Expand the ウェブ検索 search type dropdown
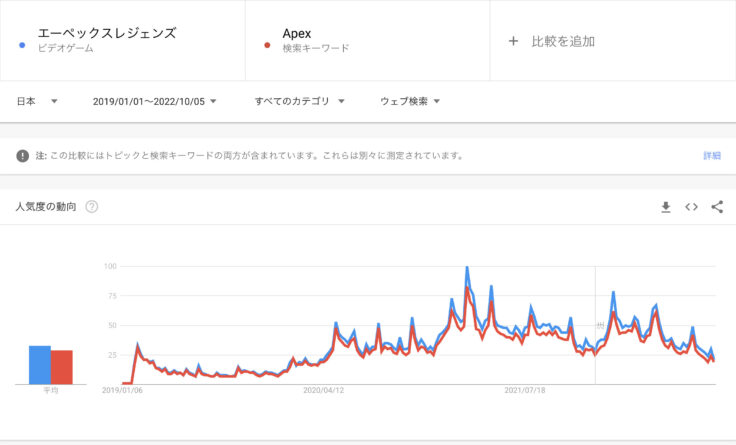 coord(410,101)
